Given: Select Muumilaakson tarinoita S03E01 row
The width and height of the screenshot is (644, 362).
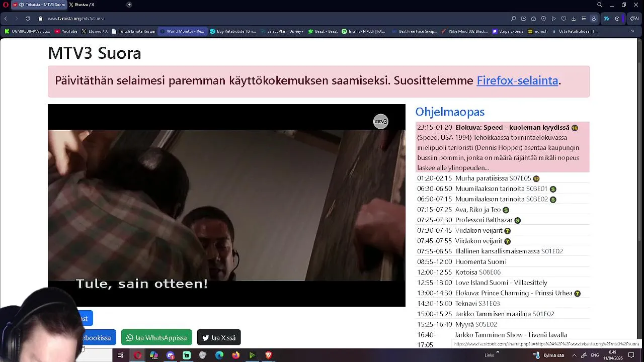Looking at the screenshot, I should [502, 189].
